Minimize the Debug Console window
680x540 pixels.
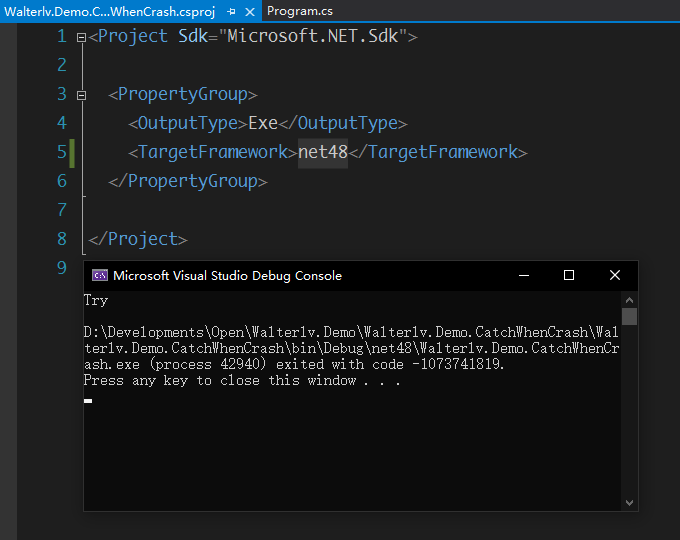(524, 275)
